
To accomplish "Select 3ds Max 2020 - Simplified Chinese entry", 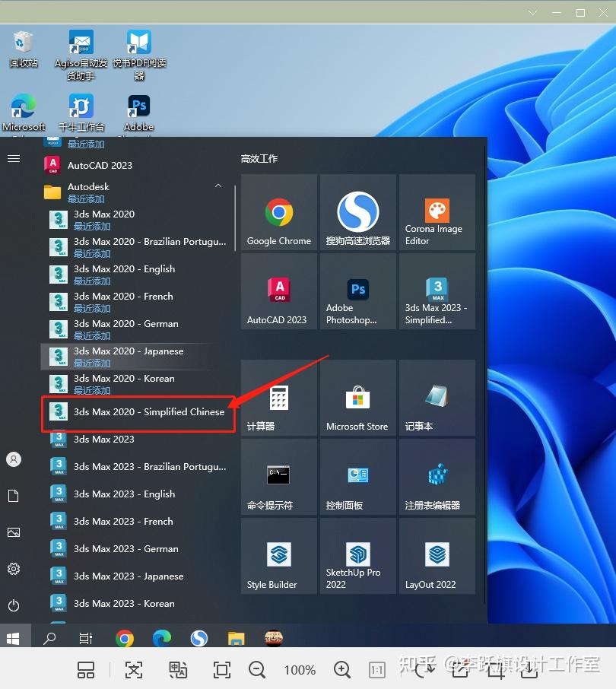I will (x=137, y=411).
